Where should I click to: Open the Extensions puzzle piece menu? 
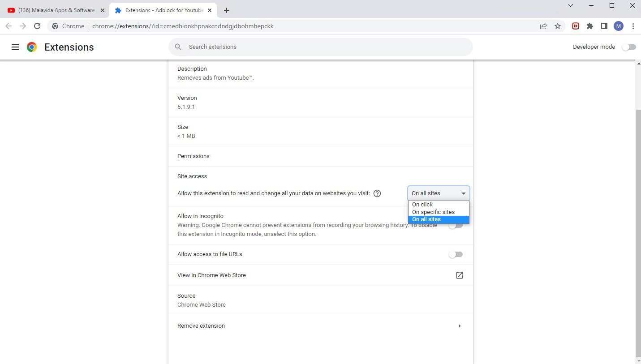[x=590, y=26]
